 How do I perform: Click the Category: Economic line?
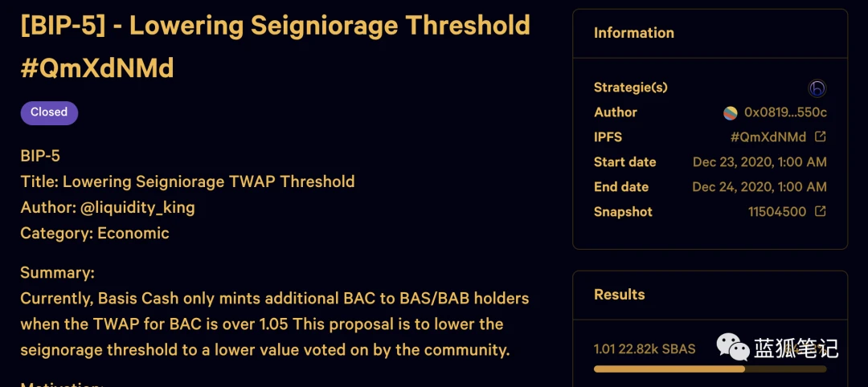[95, 234]
